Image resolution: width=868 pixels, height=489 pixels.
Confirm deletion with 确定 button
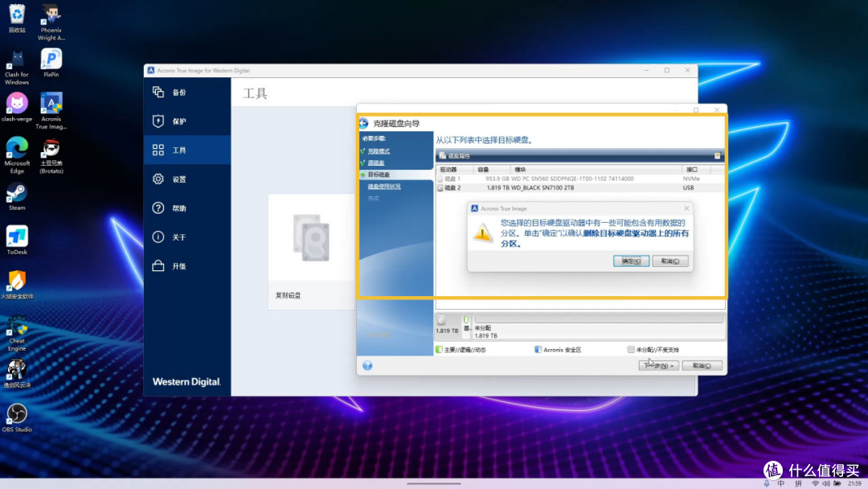click(631, 261)
